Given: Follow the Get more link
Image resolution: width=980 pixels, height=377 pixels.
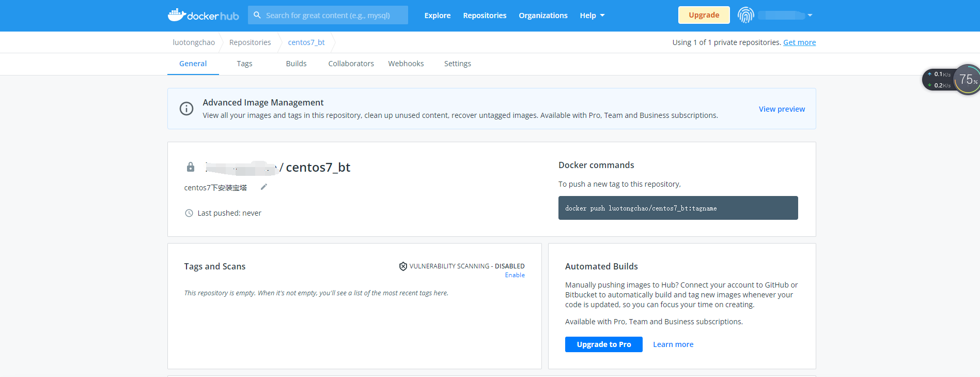Looking at the screenshot, I should (x=800, y=42).
